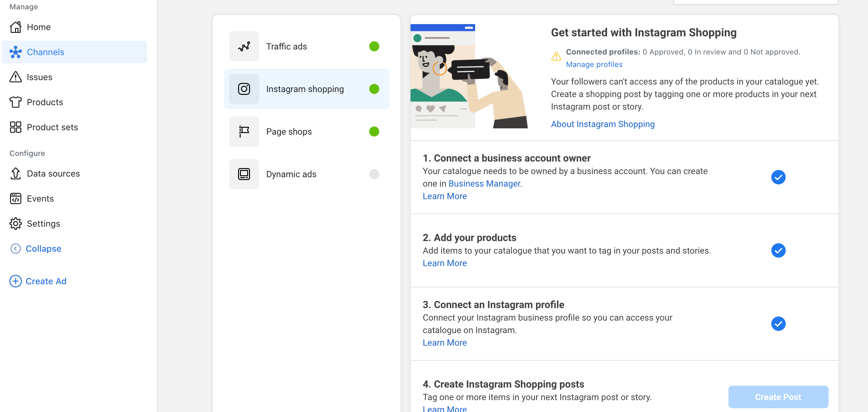
Task: Click the Dynamic ads screen icon
Action: coord(244,174)
